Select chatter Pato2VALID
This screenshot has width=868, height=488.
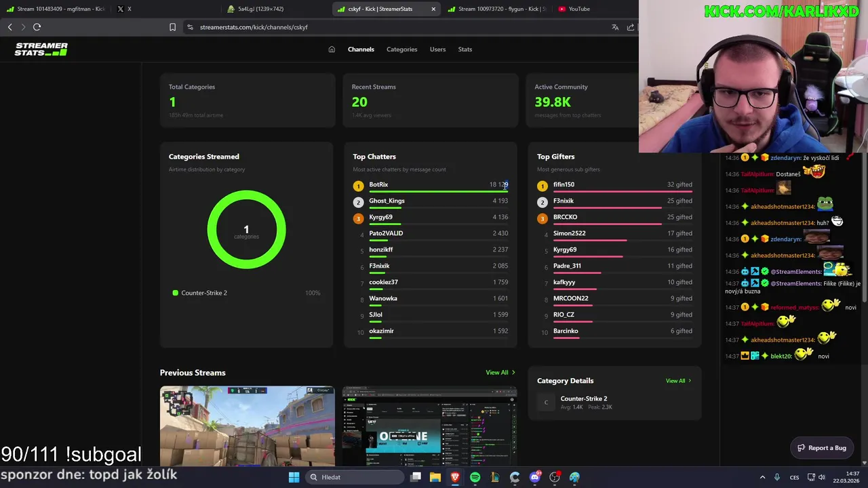pos(386,233)
